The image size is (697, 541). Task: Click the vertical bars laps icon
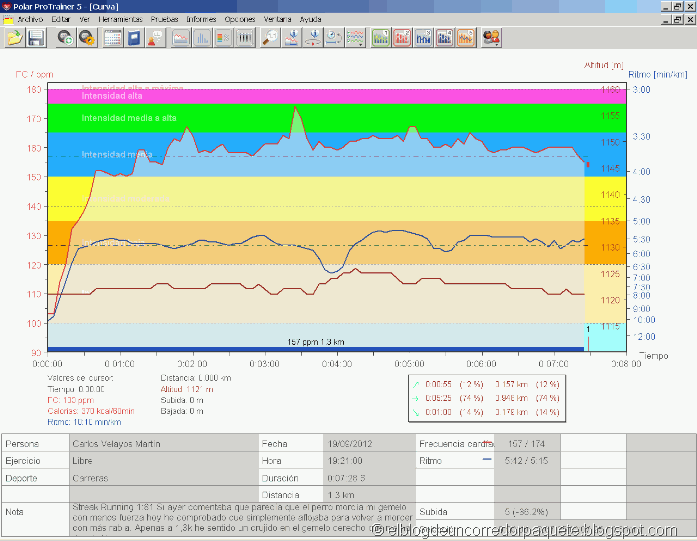point(245,38)
